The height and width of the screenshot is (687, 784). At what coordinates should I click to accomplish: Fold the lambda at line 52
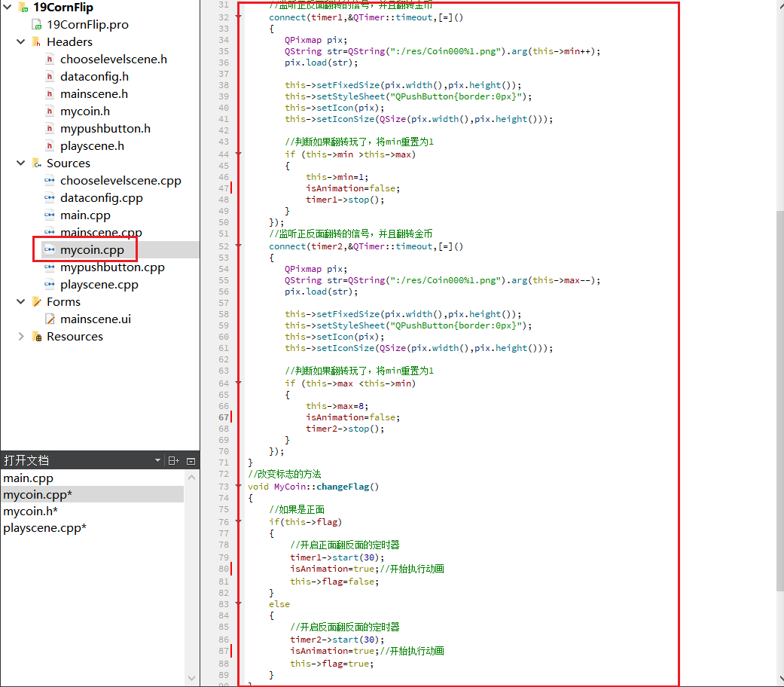click(x=239, y=246)
